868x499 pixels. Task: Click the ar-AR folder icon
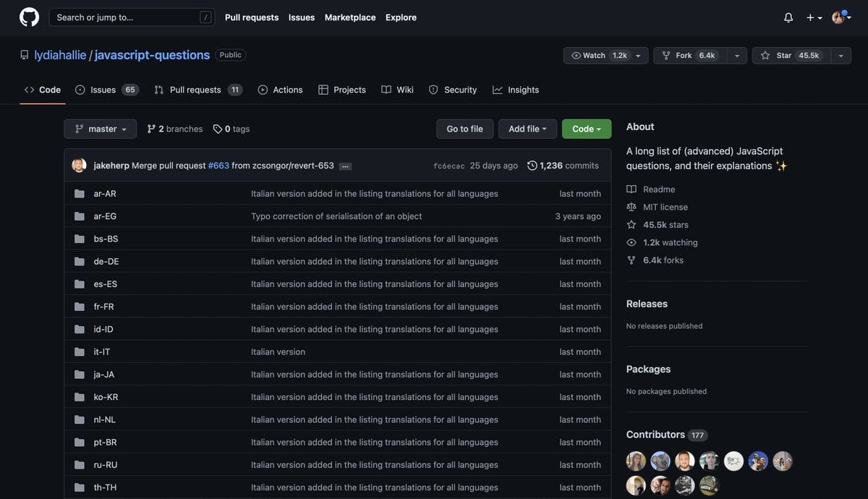pyautogui.click(x=80, y=194)
